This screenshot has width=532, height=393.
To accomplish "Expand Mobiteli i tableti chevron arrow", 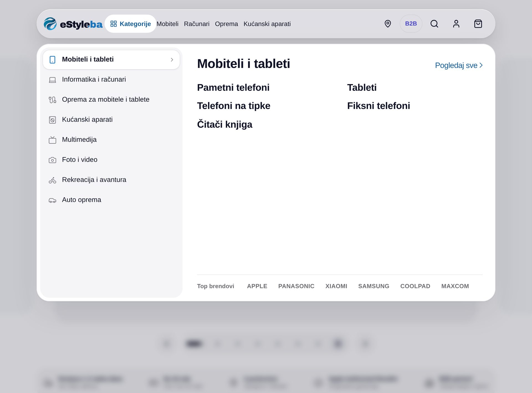I will click(x=172, y=60).
